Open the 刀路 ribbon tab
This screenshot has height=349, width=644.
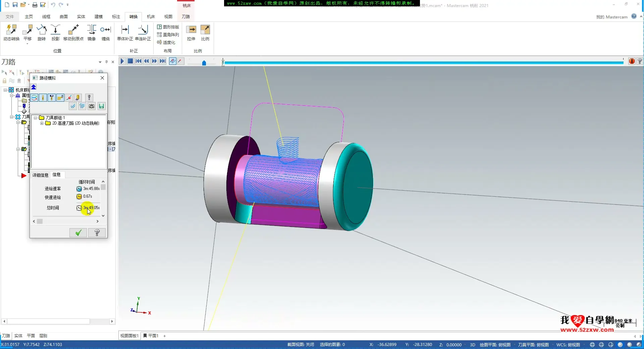point(185,16)
